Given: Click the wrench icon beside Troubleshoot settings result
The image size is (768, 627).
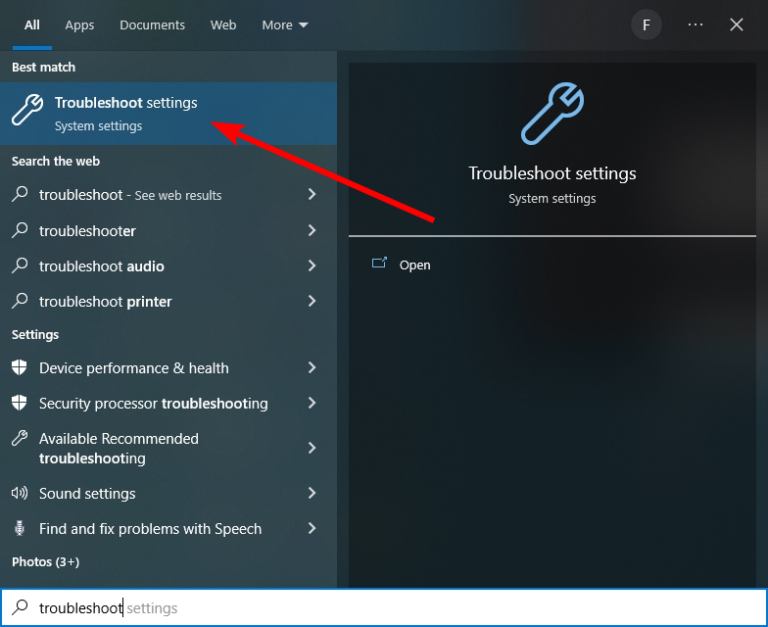Looking at the screenshot, I should pyautogui.click(x=27, y=110).
